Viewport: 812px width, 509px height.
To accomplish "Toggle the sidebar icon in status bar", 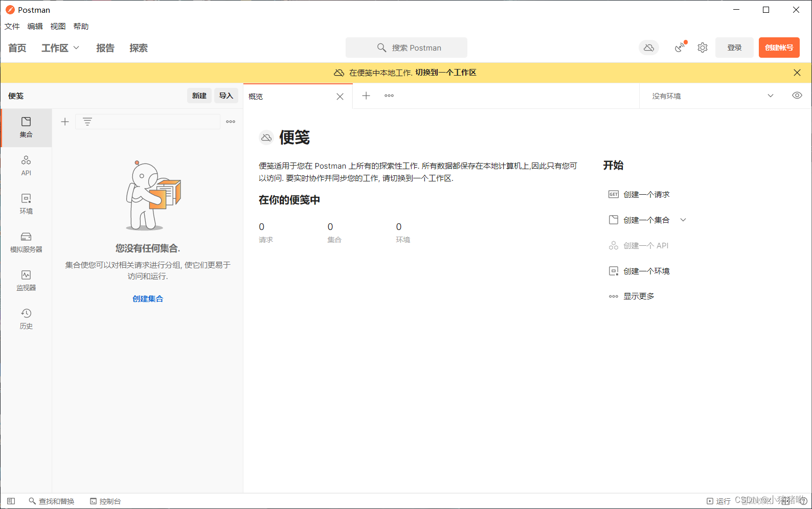I will [x=11, y=501].
